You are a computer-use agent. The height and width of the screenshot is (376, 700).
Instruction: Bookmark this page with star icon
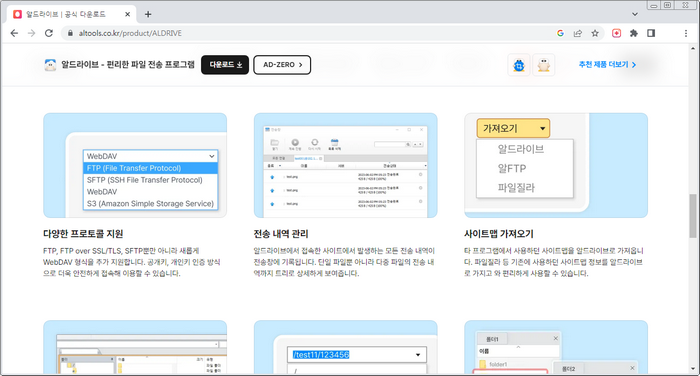coord(595,33)
